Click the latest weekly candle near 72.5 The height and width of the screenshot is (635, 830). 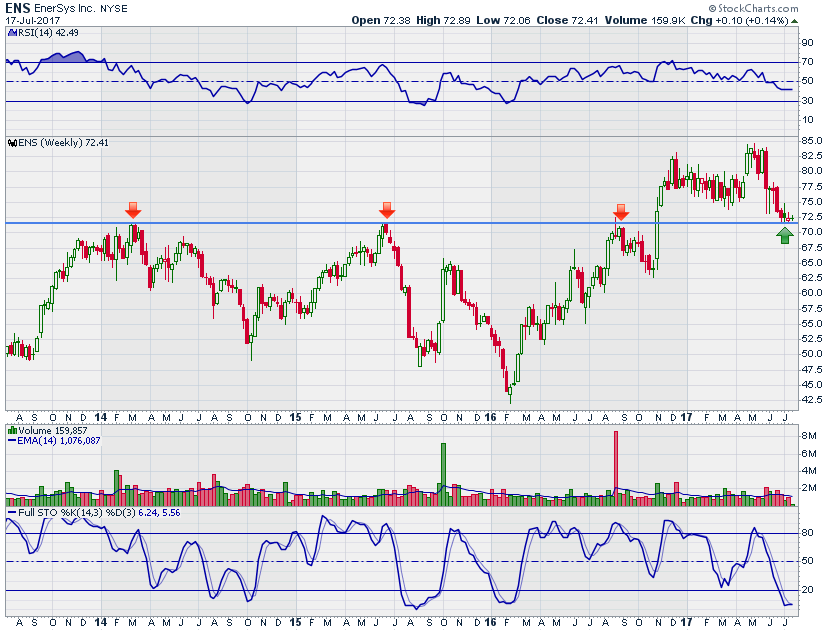pyautogui.click(x=792, y=217)
